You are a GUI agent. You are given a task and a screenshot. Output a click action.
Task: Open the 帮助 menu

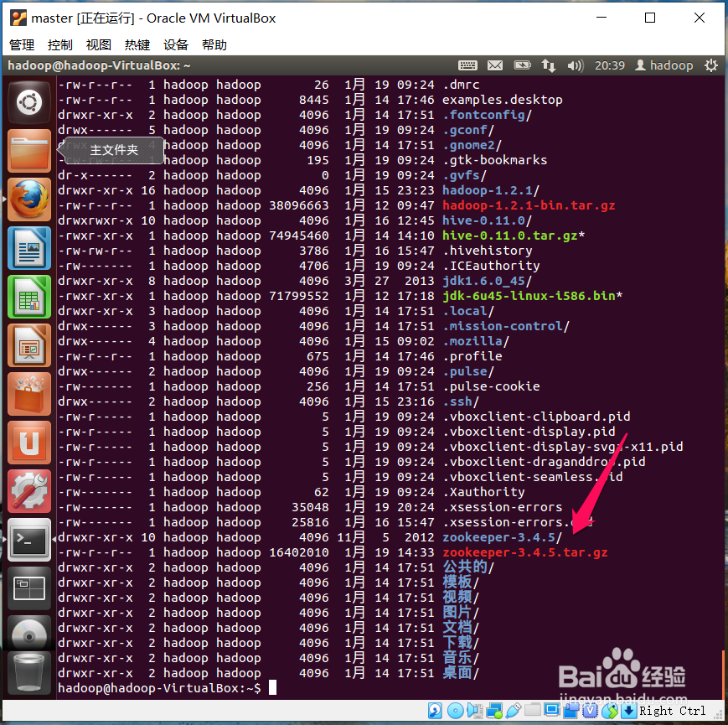point(214,45)
